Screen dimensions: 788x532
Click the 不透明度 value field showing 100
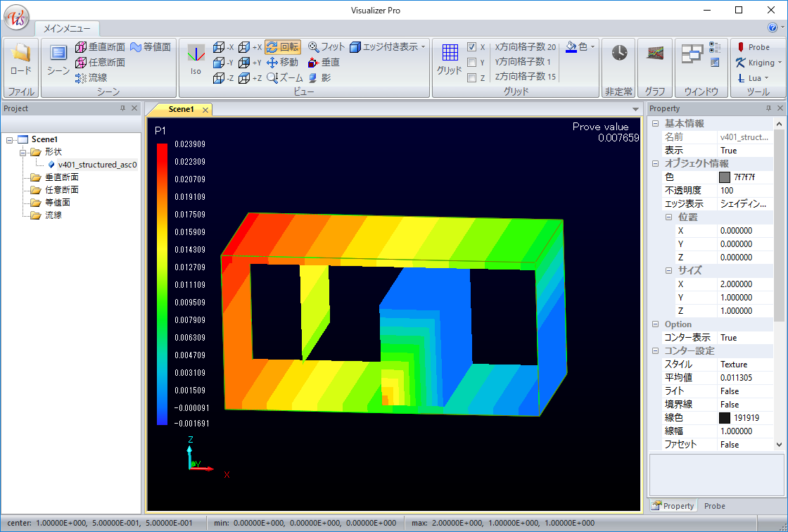(x=744, y=191)
